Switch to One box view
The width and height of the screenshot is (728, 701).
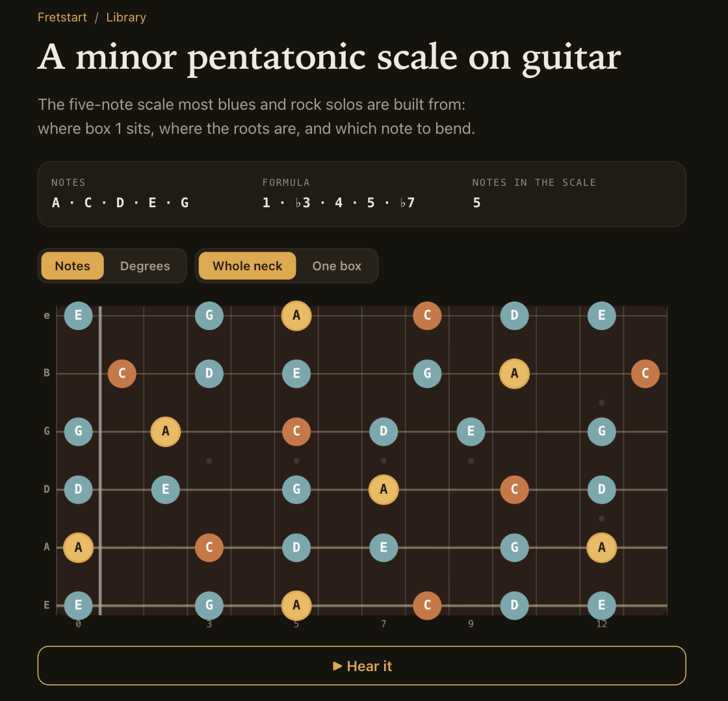337,266
